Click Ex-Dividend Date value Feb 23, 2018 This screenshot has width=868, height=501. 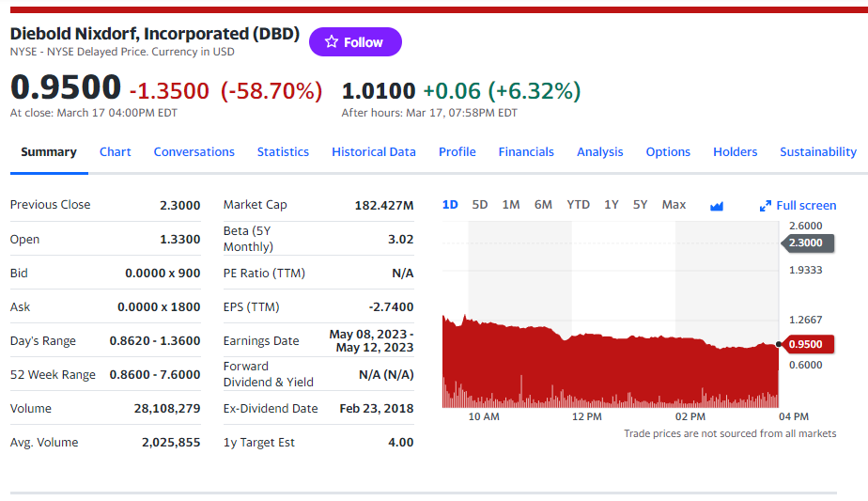tap(377, 409)
